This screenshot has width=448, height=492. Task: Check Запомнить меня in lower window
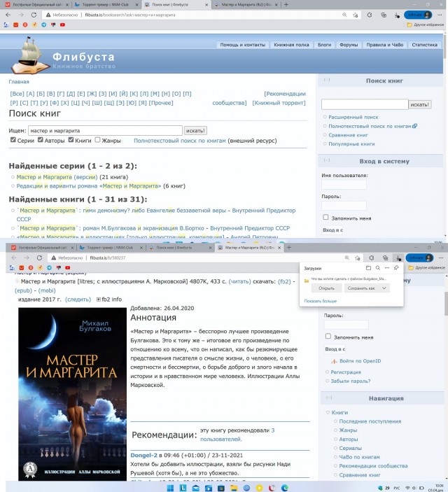point(328,336)
